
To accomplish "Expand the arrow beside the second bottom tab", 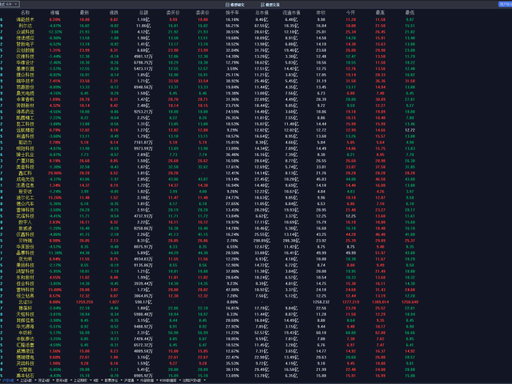I will point(35,380).
